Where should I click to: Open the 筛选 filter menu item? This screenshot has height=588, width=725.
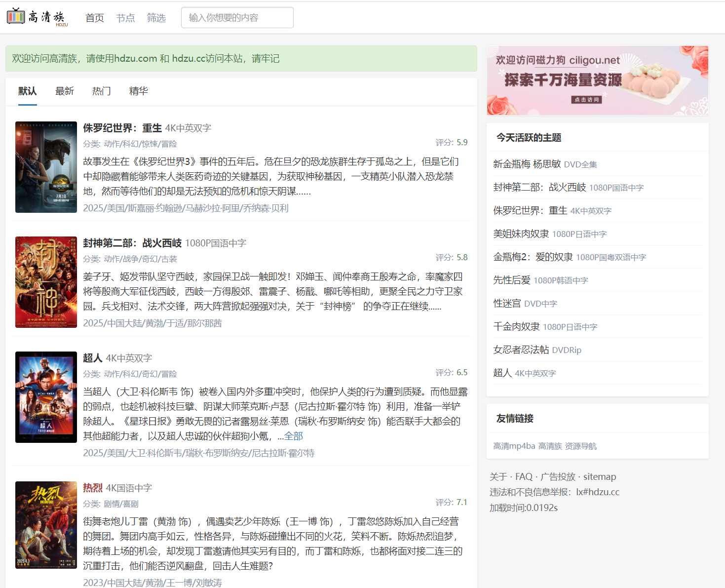coord(156,18)
